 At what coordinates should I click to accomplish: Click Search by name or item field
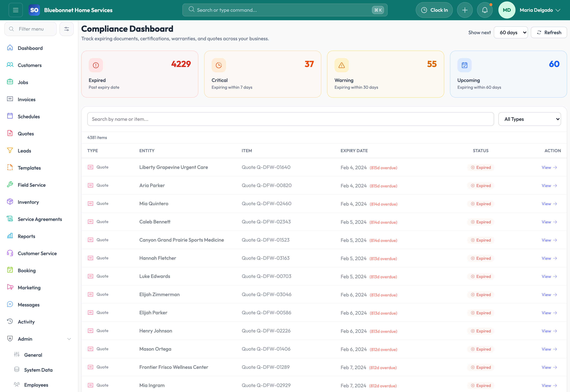pyautogui.click(x=290, y=119)
